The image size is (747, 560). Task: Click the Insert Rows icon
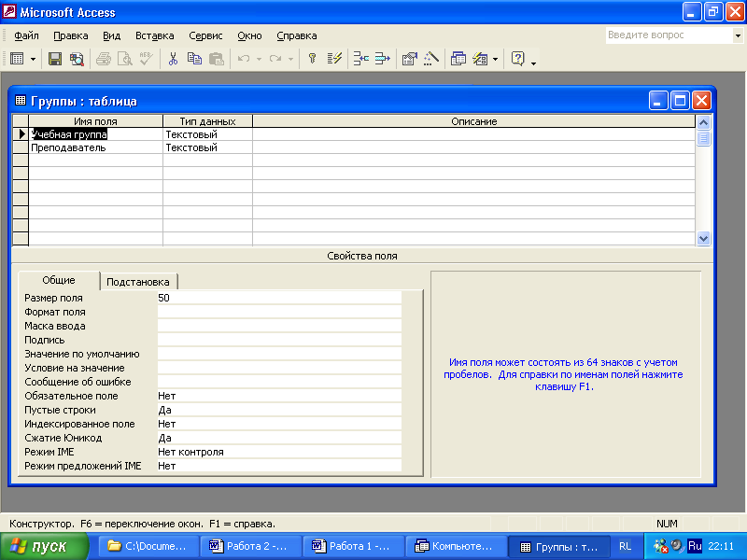[361, 59]
